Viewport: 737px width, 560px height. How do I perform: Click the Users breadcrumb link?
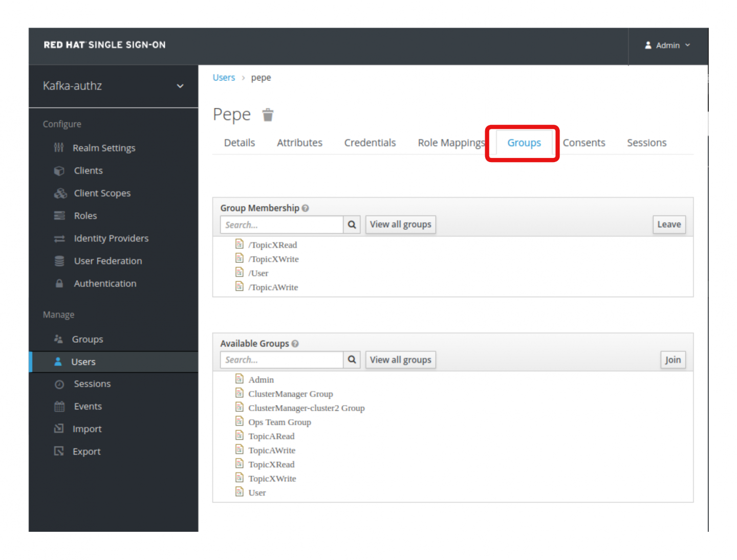224,78
